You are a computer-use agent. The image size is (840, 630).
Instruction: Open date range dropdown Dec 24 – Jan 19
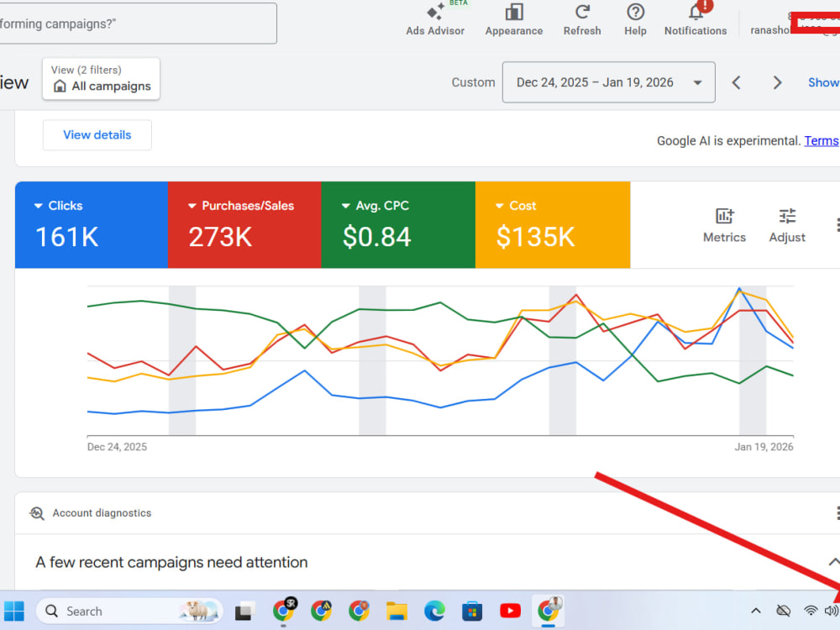coord(608,82)
